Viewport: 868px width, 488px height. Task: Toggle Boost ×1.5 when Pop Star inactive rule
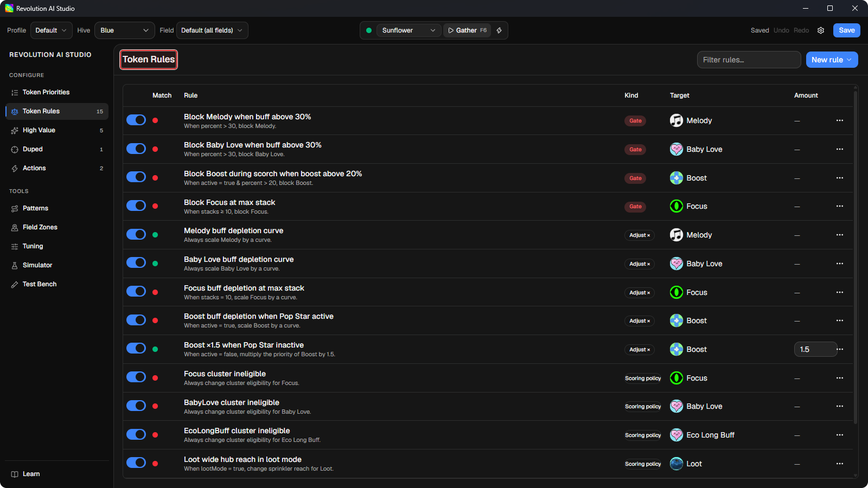pos(136,348)
